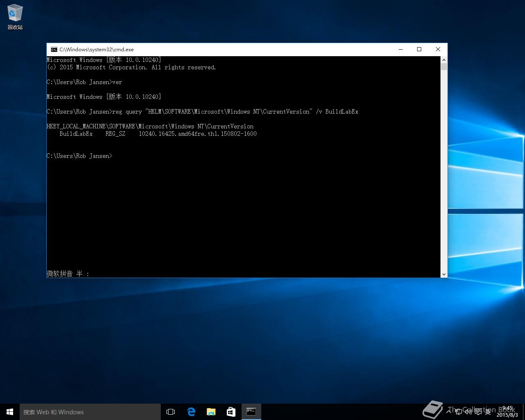Click the title text C:\Windows\system32\cmd.exe
The image size is (525, 420).
coord(96,49)
